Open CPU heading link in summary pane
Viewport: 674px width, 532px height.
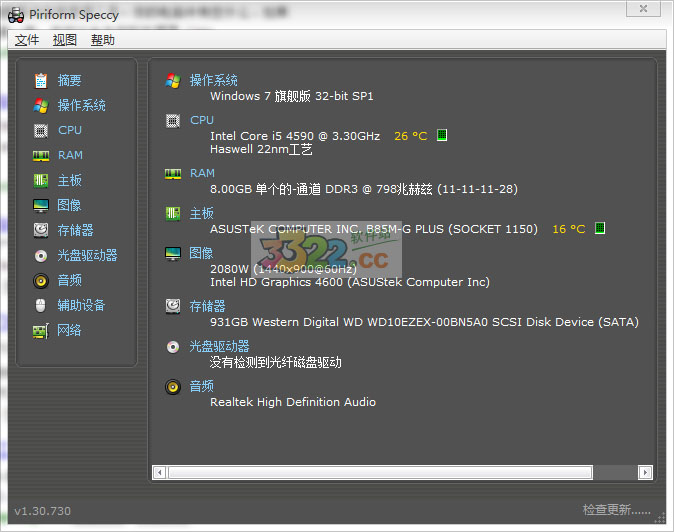202,120
